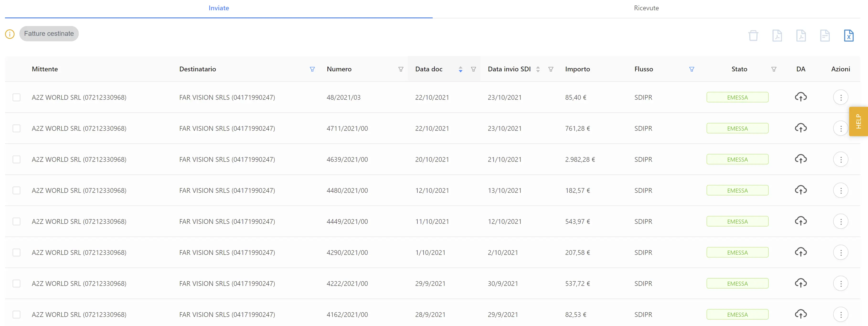Click the yellow info circle icon
Screen dimensions: 868x326
(10, 34)
